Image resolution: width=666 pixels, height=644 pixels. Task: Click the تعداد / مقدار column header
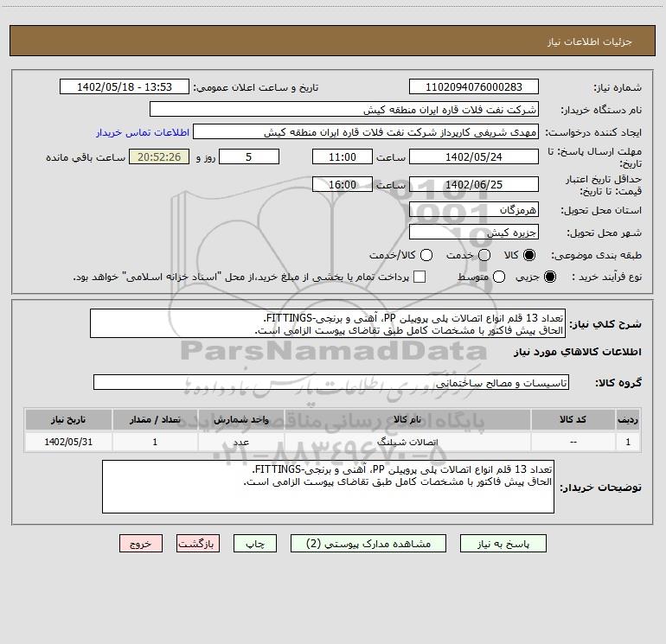pos(155,419)
